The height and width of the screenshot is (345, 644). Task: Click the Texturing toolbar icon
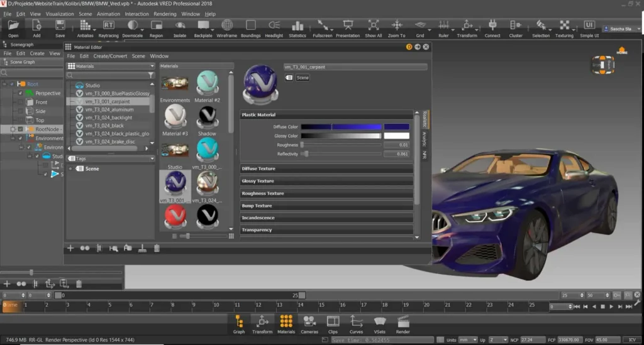point(564,25)
